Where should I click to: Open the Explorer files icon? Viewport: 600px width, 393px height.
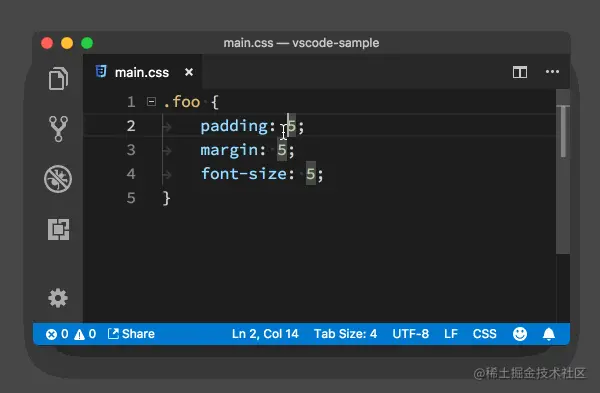tap(58, 78)
